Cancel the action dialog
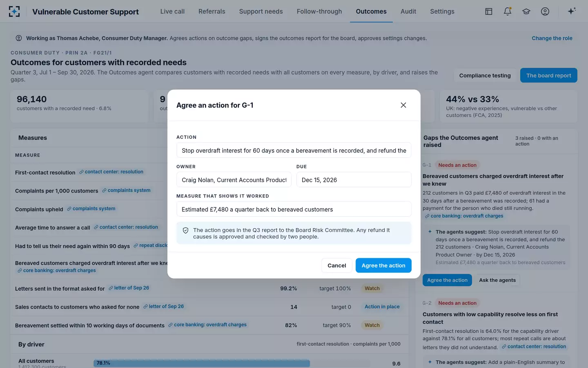Image resolution: width=588 pixels, height=368 pixels. coord(337,265)
